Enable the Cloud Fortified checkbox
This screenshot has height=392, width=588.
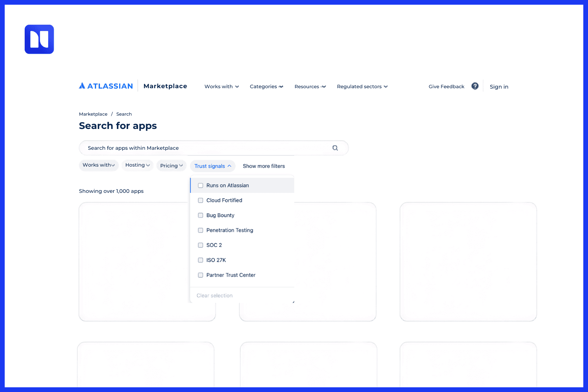tap(200, 200)
